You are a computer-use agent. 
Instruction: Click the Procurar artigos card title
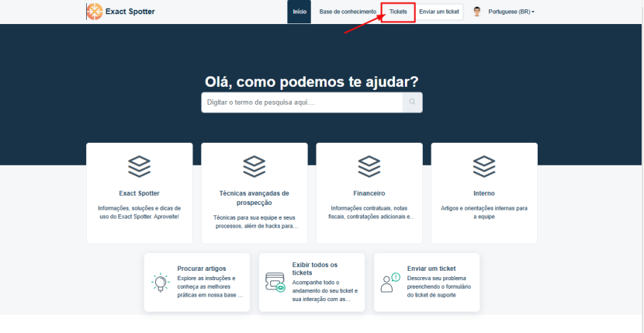202,269
